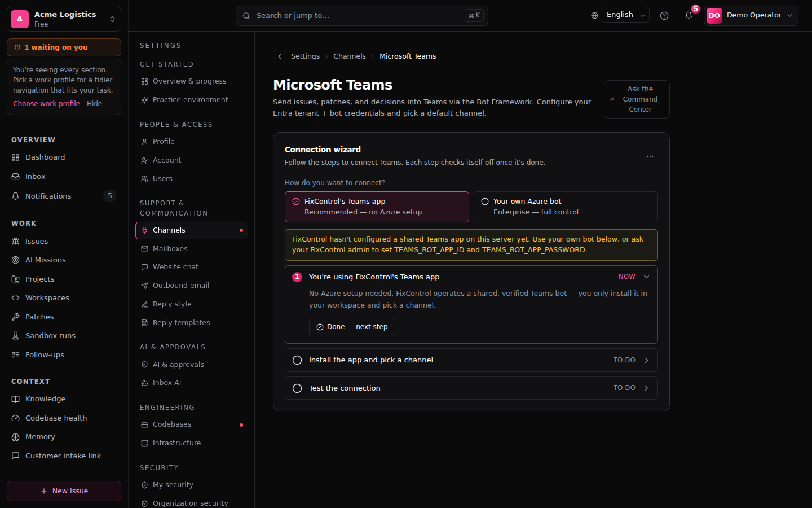Click the search magnifier icon
Image resolution: width=812 pixels, height=508 pixels.
click(246, 16)
